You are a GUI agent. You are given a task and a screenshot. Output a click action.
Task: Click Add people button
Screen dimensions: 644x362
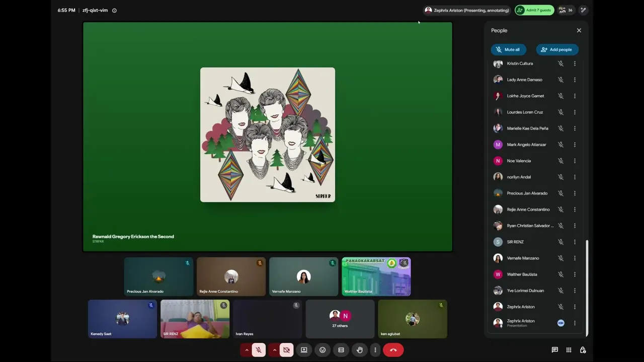point(557,50)
